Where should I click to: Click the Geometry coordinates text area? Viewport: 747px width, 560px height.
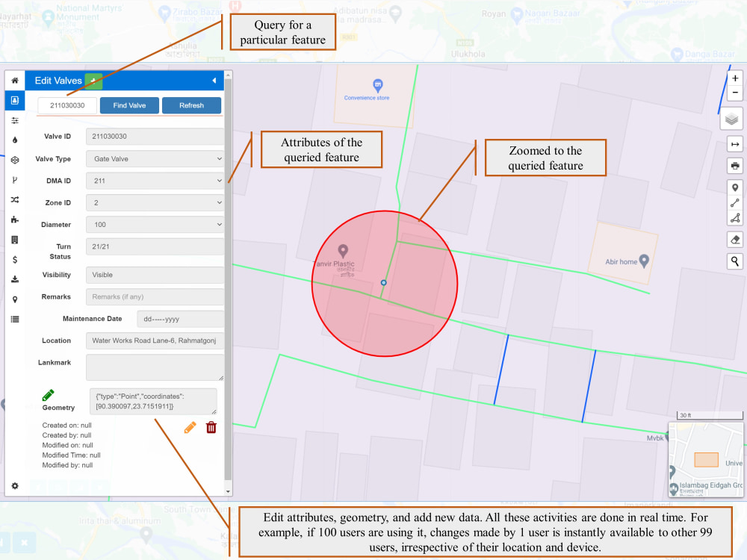coord(153,402)
